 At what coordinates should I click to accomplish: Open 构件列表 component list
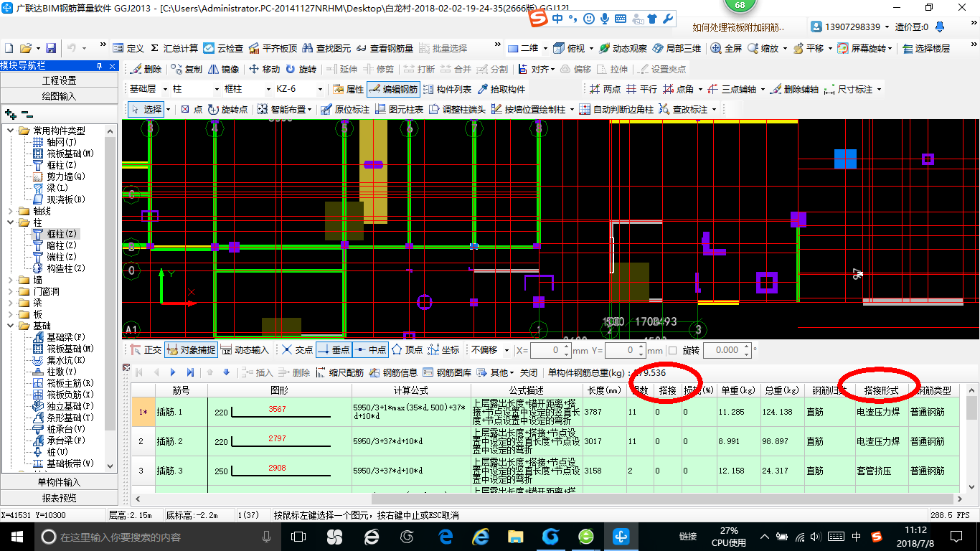448,89
